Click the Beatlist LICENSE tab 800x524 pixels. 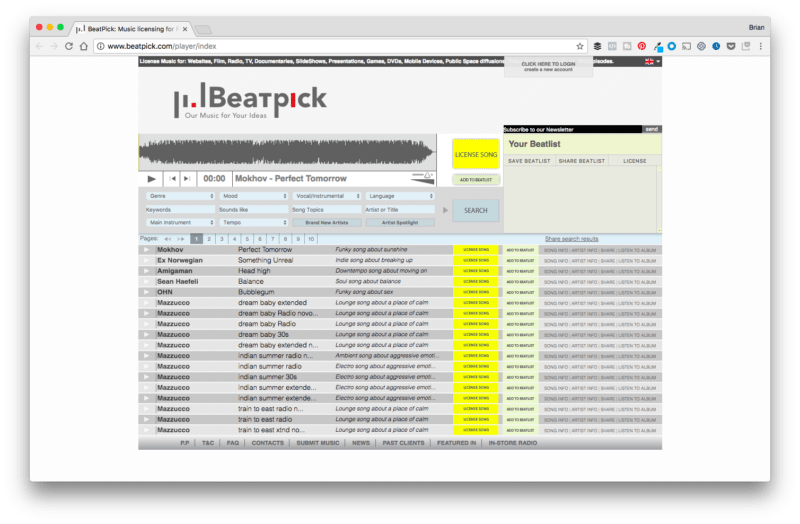pos(635,161)
